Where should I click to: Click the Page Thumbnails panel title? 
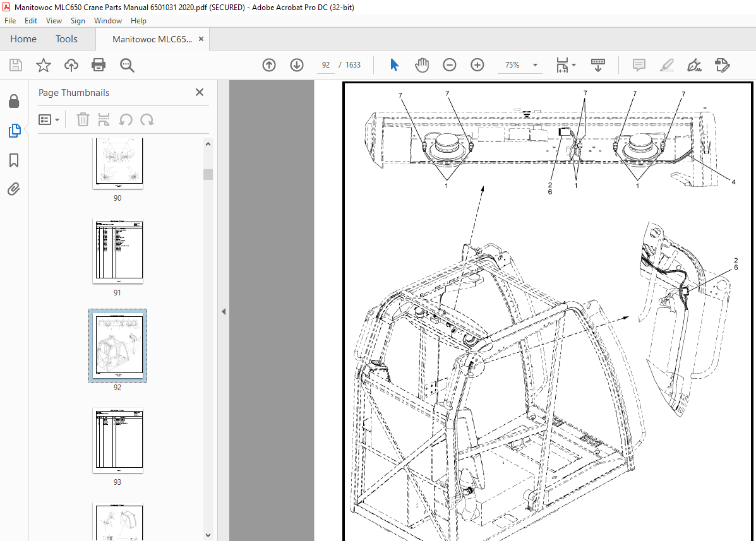tap(74, 93)
